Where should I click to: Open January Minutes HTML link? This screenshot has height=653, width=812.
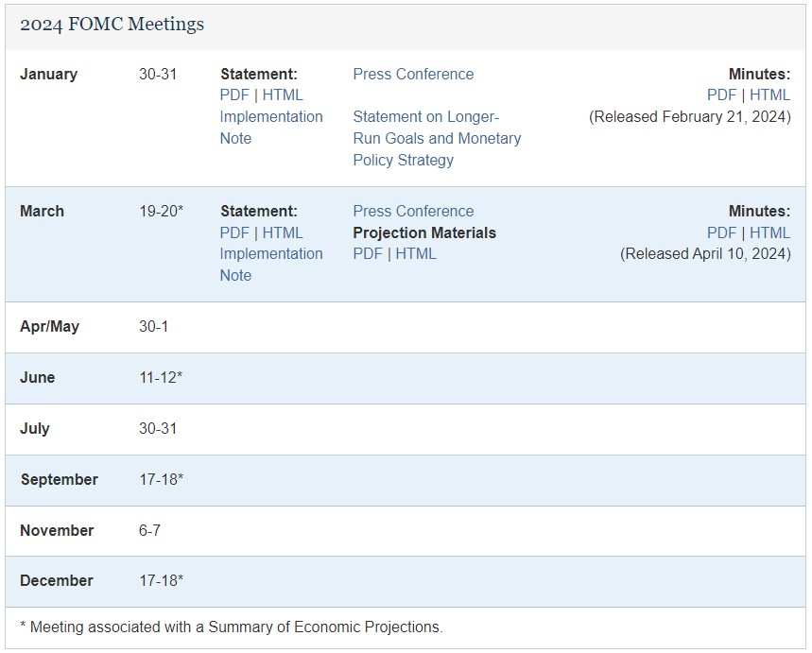[769, 95]
